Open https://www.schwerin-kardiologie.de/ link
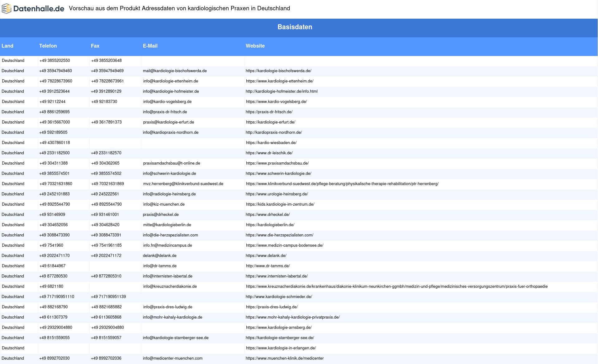The width and height of the screenshot is (598, 364). pyautogui.click(x=278, y=174)
